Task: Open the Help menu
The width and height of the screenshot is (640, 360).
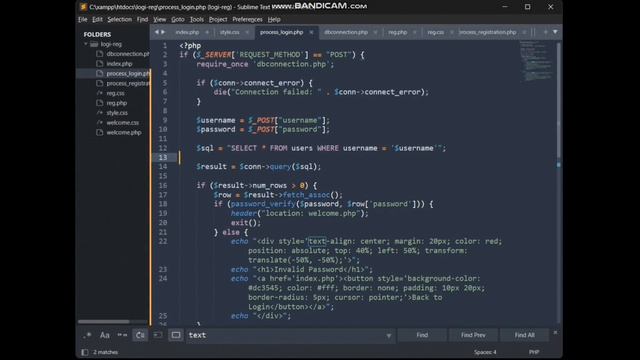Action: (x=274, y=19)
